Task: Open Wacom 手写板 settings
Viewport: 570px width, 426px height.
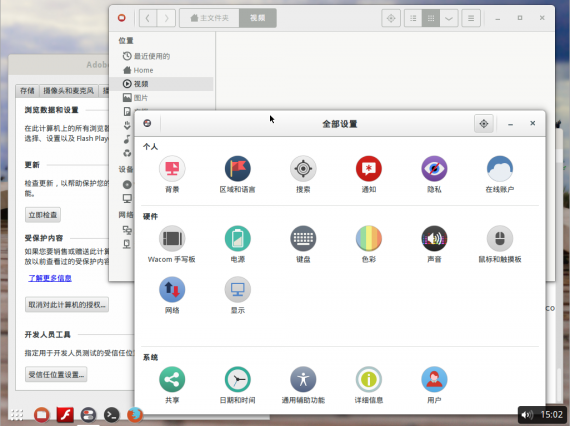Action: tap(172, 238)
